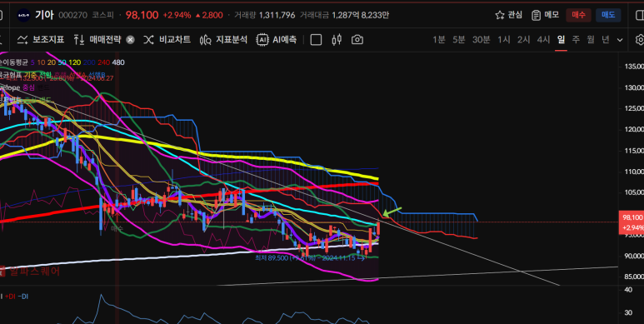
Task: Open 지표분석 indicator analysis
Action: [223, 40]
